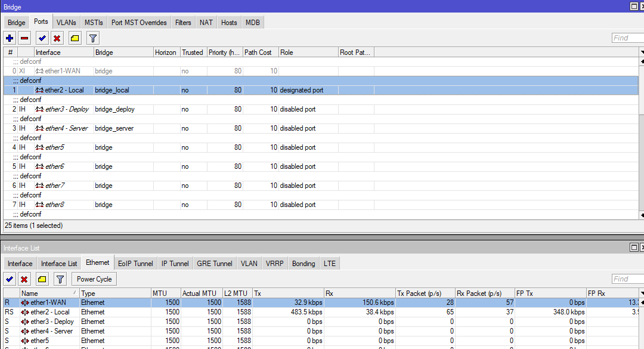Open filter in Interface List toolbar
644x349 pixels.
(x=60, y=279)
